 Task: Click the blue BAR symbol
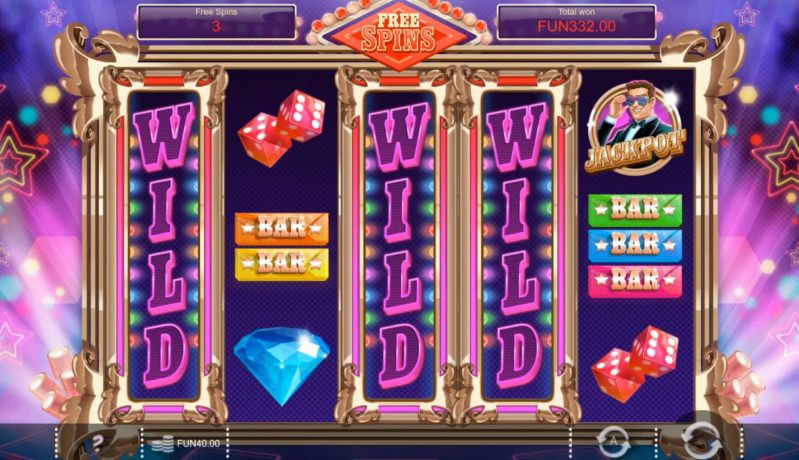click(635, 246)
